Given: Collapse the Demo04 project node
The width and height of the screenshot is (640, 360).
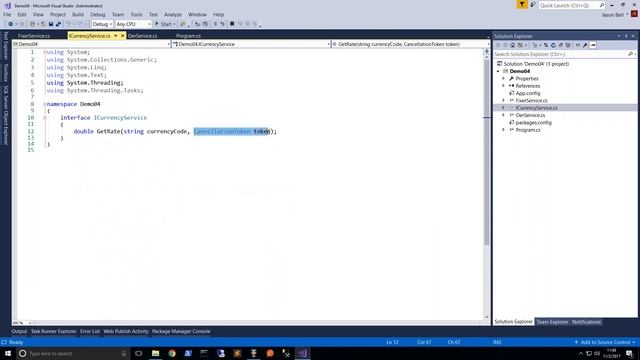Looking at the screenshot, I should (498, 71).
